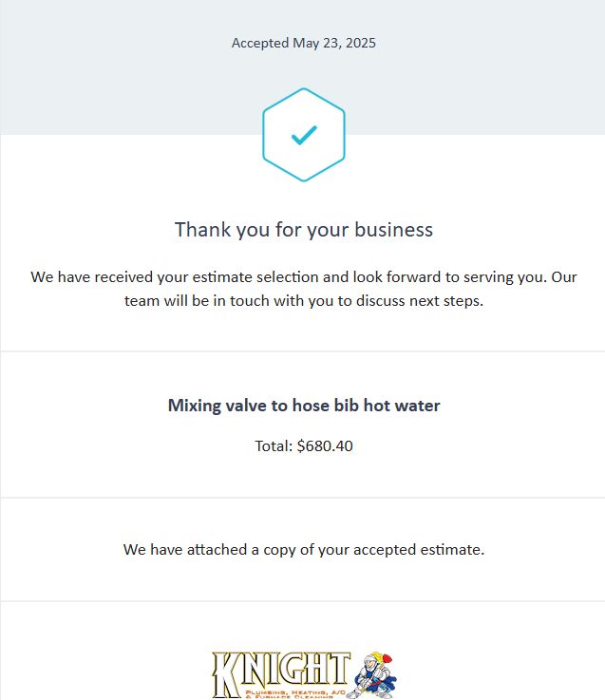Click the "We have received your estimate selection" line
This screenshot has width=605, height=700.
[180, 277]
